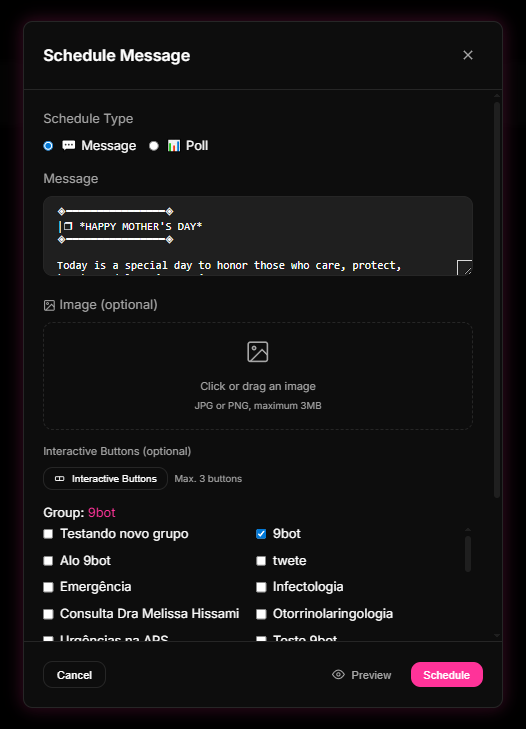526x729 pixels.
Task: Select the Message schedule type radio
Action: pos(48,146)
